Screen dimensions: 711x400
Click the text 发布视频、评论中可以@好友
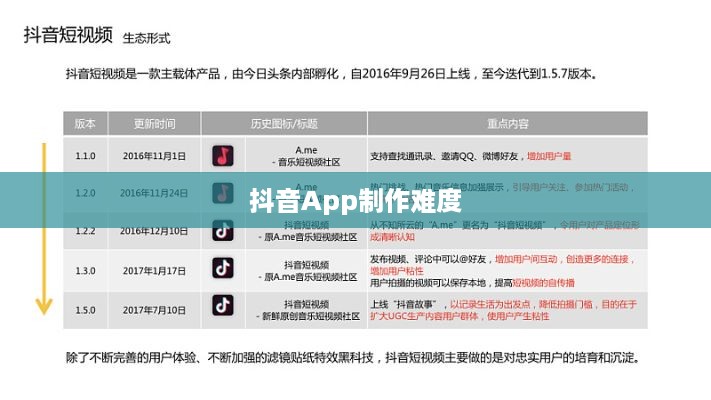pyautogui.click(x=428, y=259)
